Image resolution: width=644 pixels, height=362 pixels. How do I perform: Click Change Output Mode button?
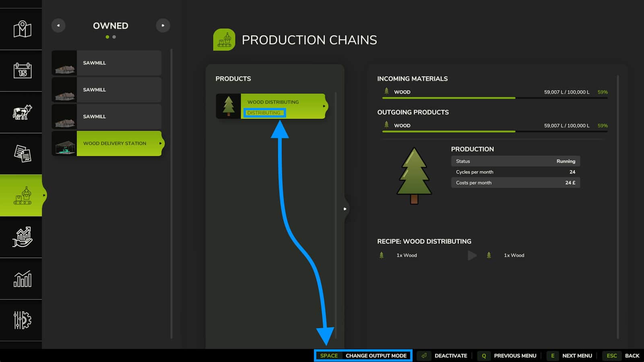coord(363,356)
